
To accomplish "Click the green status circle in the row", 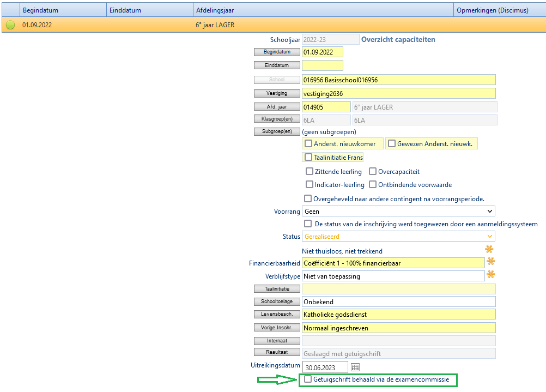I will [10, 25].
